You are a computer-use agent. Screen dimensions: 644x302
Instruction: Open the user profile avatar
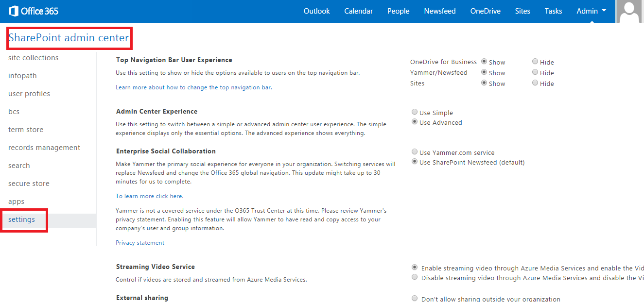(x=630, y=12)
